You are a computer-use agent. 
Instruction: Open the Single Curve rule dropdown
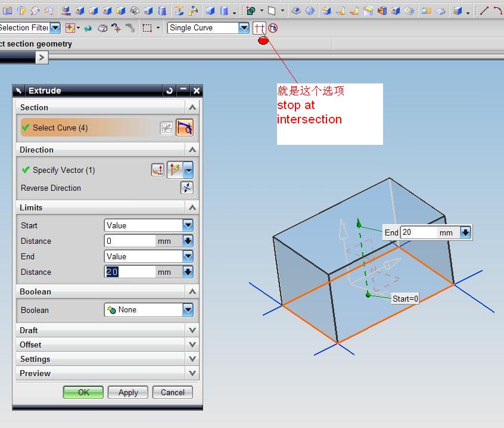[x=244, y=28]
